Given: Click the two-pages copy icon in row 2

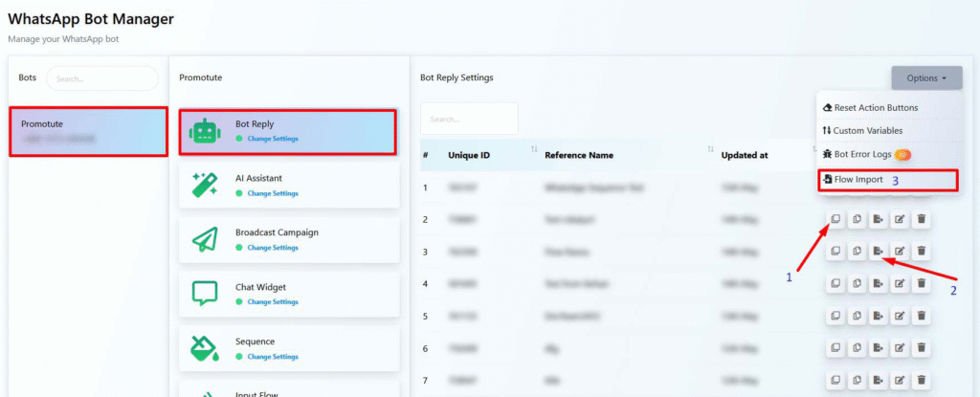Looking at the screenshot, I should [x=857, y=219].
